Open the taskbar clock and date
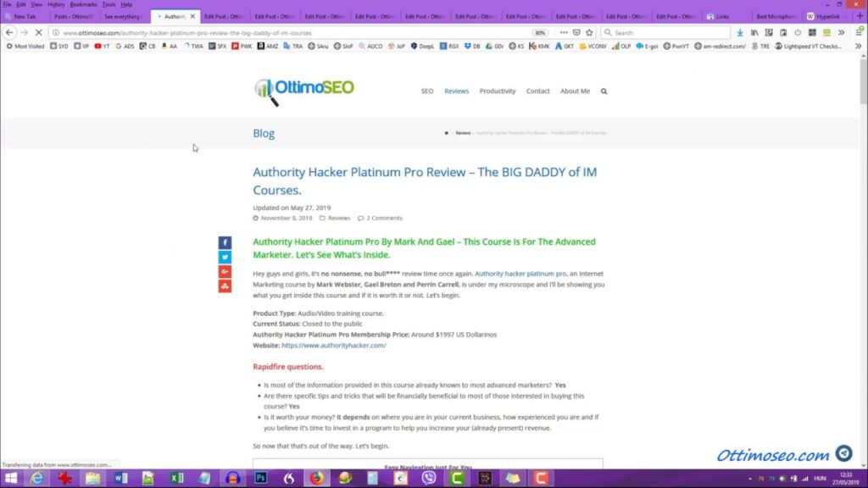The image size is (868, 488). click(x=846, y=479)
